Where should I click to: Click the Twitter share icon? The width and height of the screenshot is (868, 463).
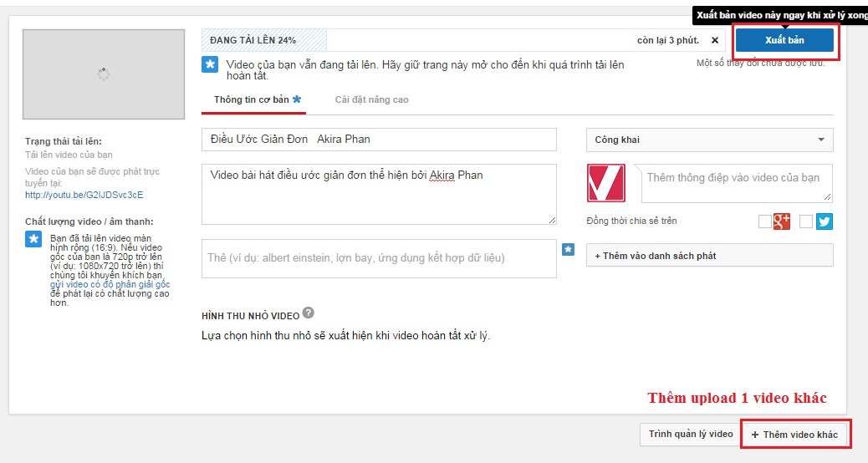tap(824, 221)
